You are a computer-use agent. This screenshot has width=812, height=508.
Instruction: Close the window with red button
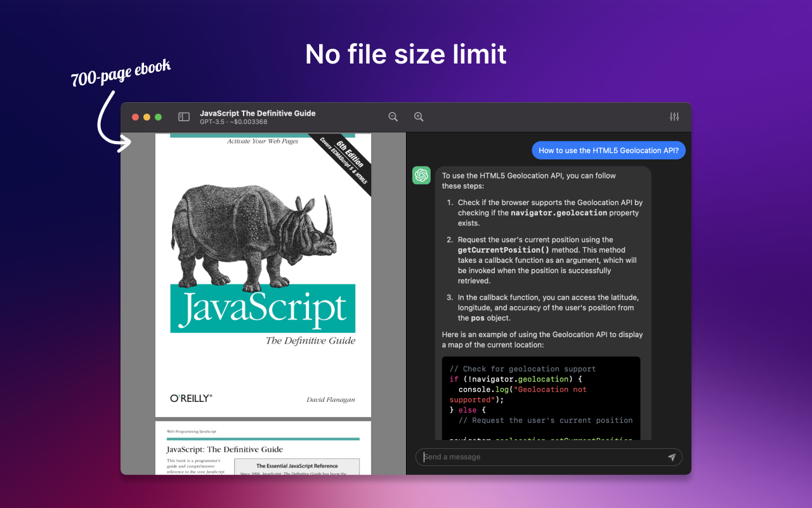tap(135, 117)
